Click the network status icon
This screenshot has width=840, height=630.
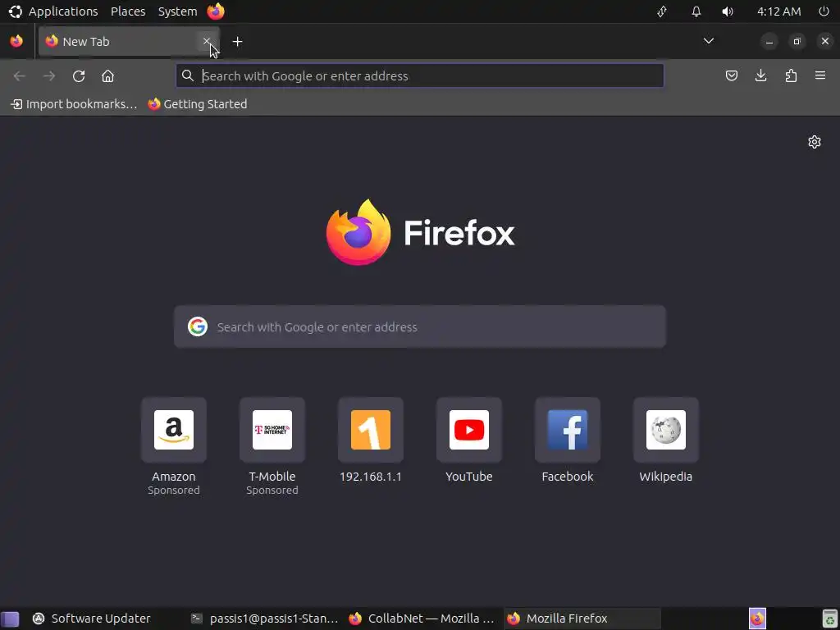pyautogui.click(x=662, y=11)
